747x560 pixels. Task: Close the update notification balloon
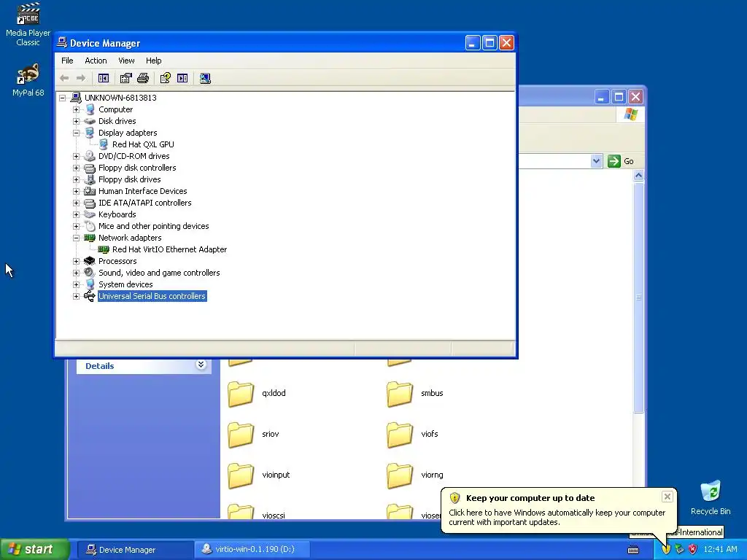coord(667,497)
